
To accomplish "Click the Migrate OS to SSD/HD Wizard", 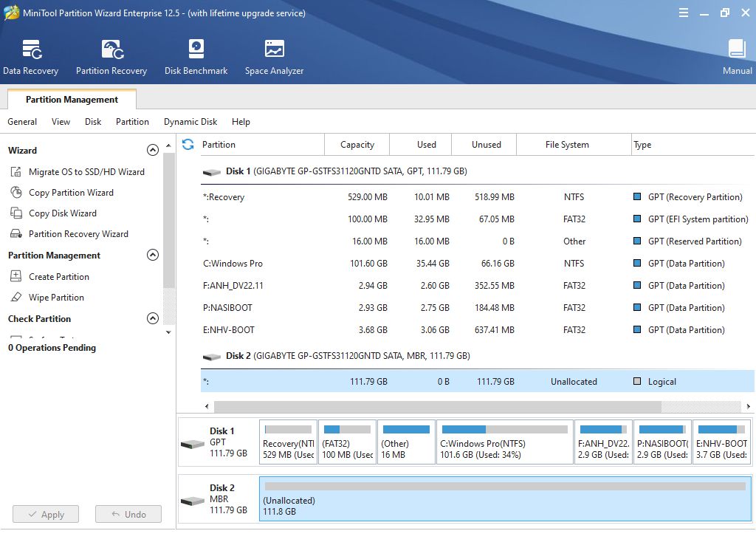I will tap(86, 172).
